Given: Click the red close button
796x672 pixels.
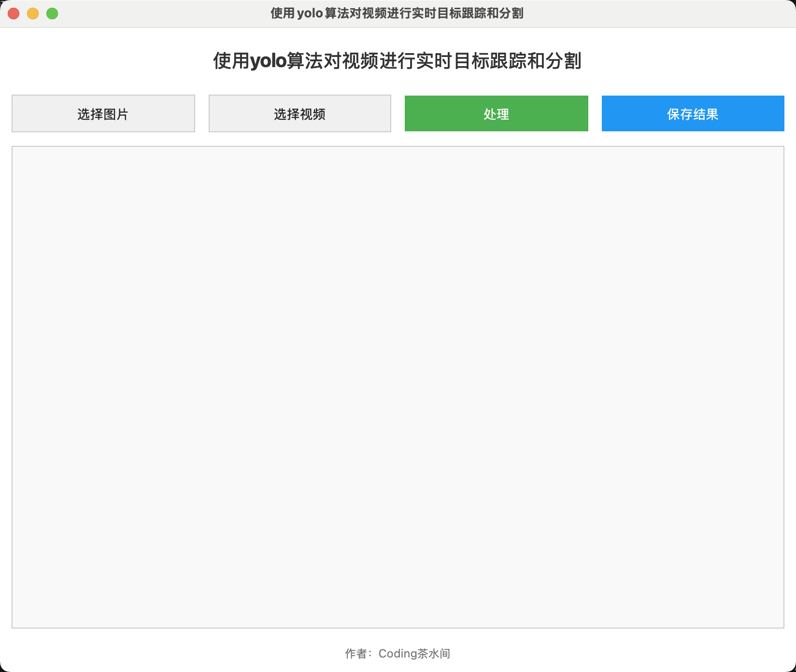Looking at the screenshot, I should (14, 14).
